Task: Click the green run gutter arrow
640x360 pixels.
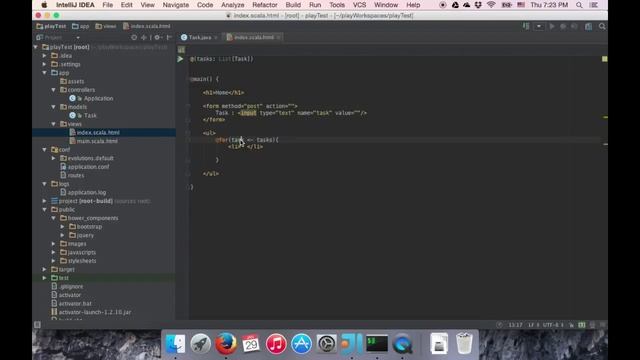Action: coord(180,59)
